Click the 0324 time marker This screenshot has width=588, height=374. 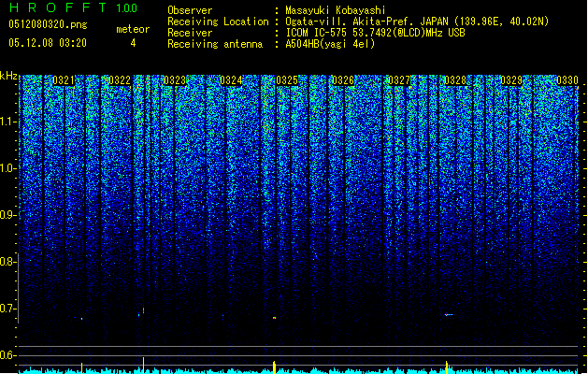point(231,80)
